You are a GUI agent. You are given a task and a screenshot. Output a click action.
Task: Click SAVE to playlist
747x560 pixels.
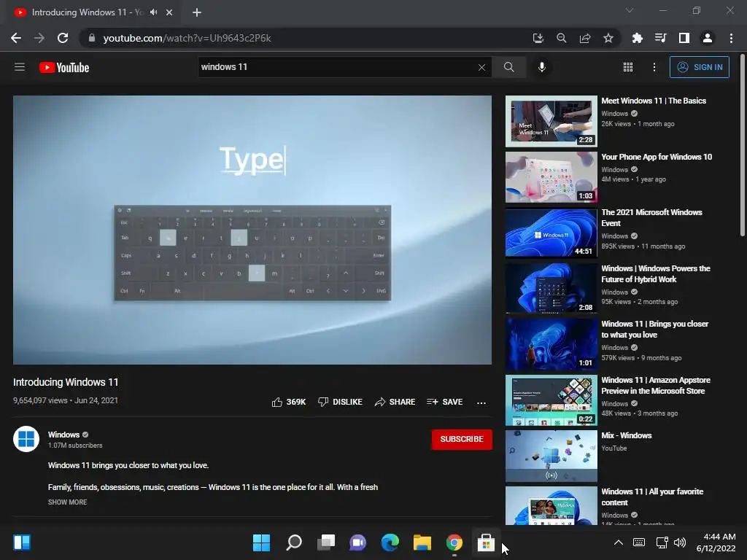coord(444,402)
